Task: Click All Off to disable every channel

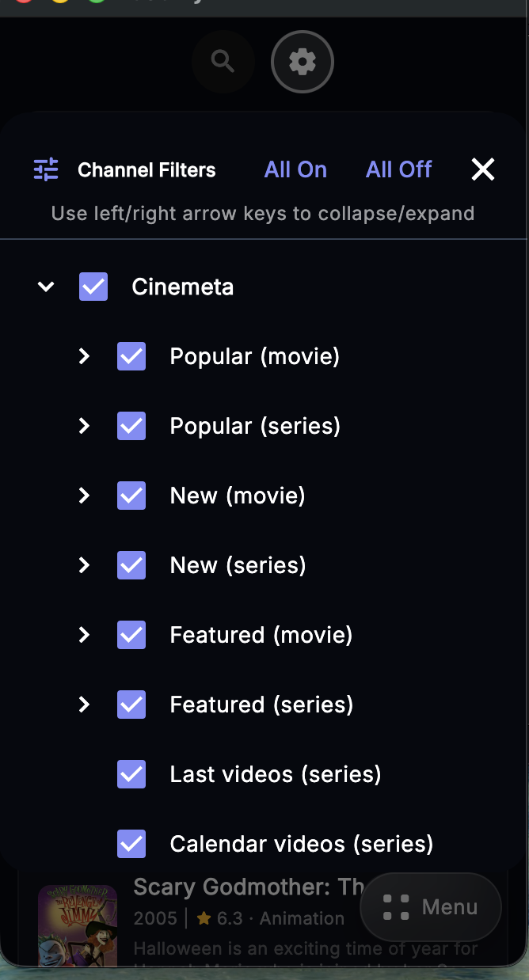Action: (x=398, y=169)
